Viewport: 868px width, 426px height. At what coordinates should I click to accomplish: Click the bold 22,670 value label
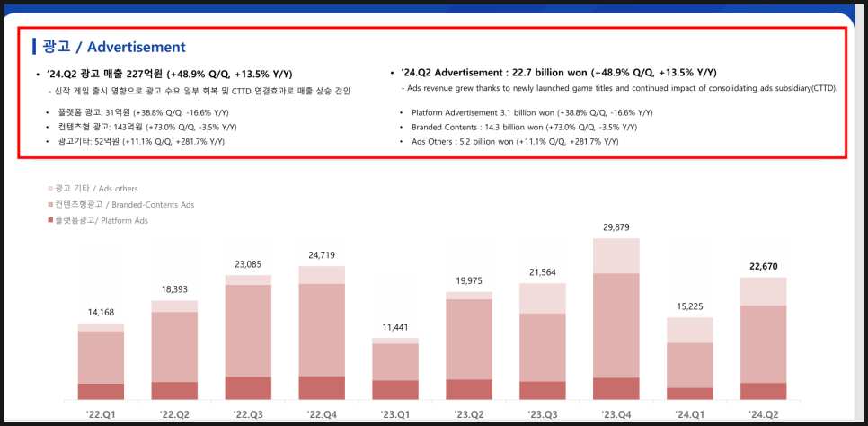coord(764,266)
